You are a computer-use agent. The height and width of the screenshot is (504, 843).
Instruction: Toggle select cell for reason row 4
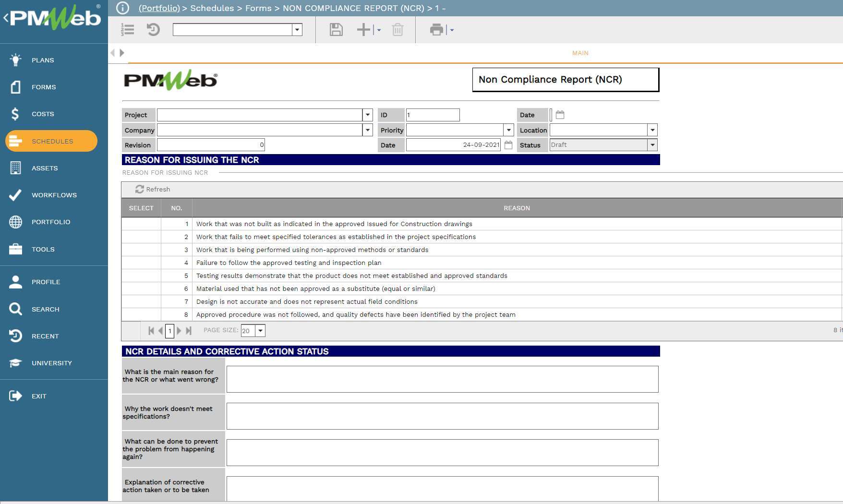141,263
